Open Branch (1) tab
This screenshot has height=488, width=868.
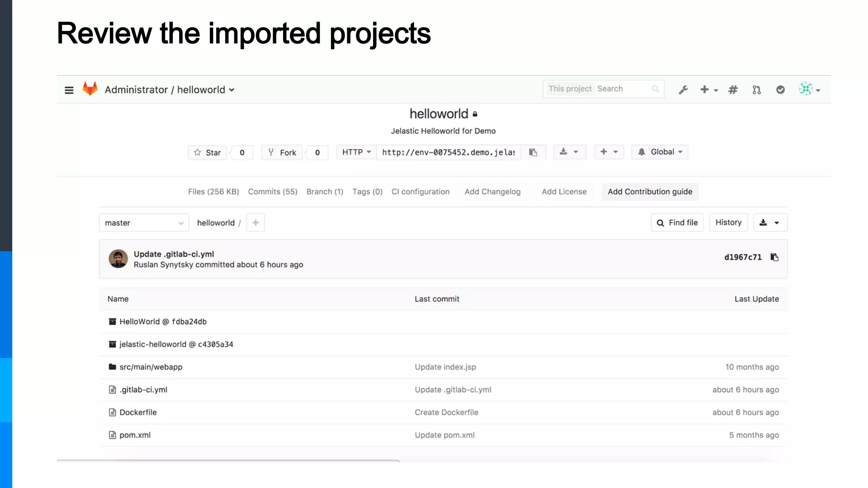(x=325, y=191)
